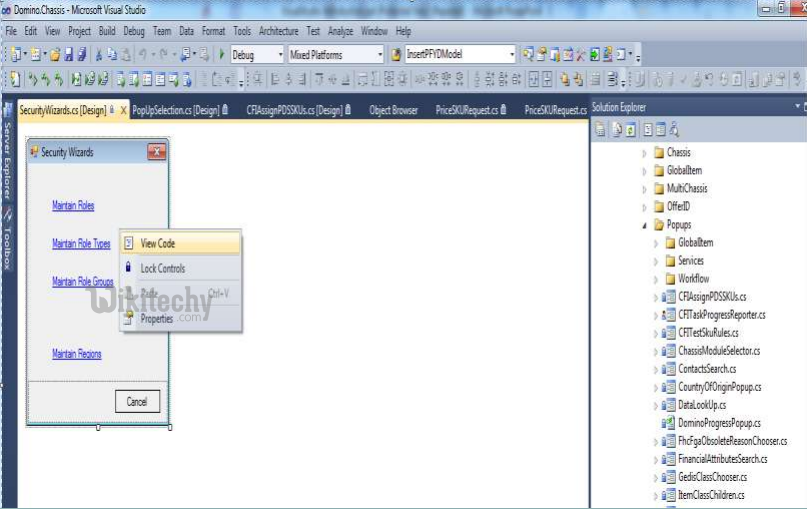
Task: Click the Start Debugging play icon
Action: 222,55
